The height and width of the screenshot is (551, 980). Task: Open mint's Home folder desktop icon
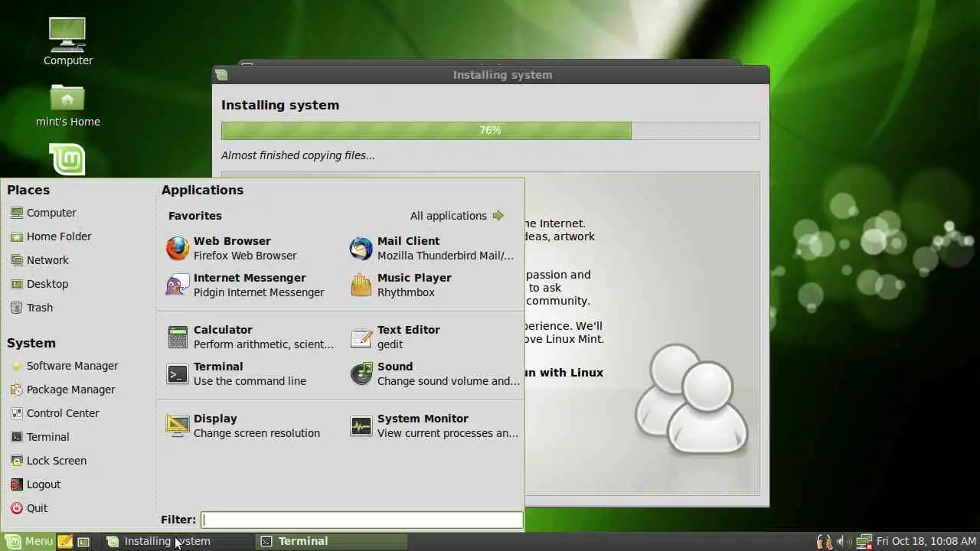tap(67, 97)
